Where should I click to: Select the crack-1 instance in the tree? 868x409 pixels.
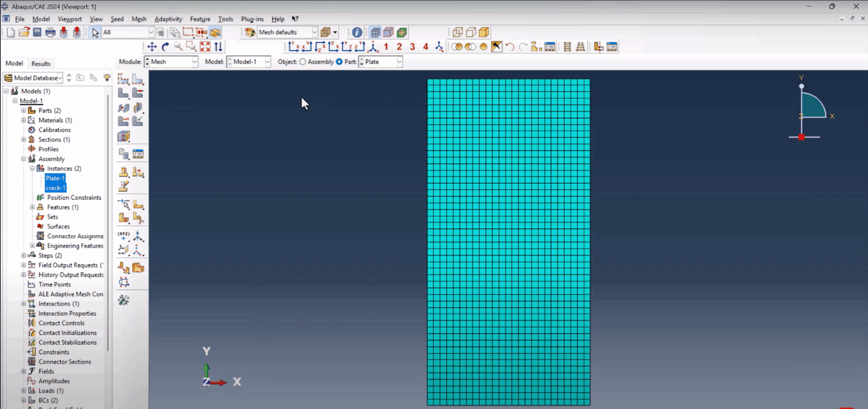tap(56, 188)
